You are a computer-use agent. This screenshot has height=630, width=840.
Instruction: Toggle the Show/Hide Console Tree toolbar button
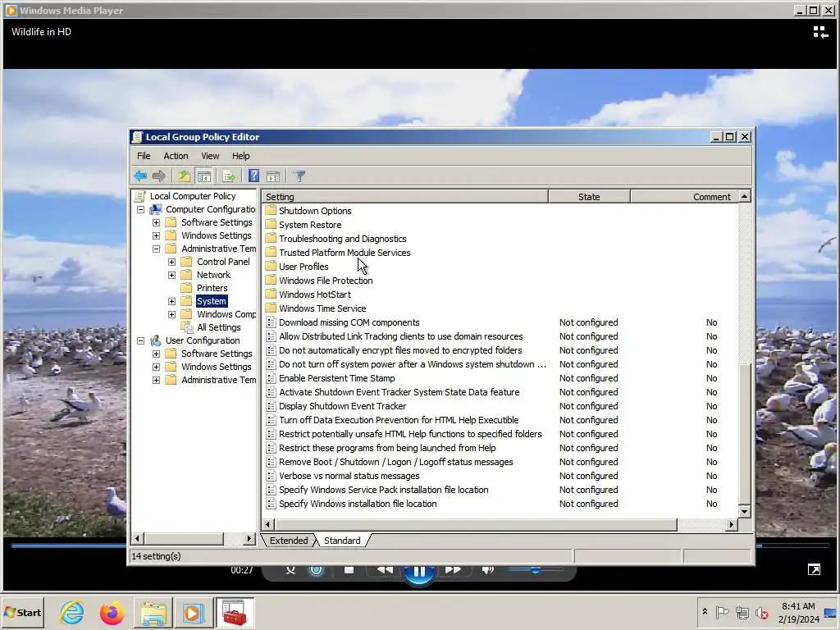point(204,176)
